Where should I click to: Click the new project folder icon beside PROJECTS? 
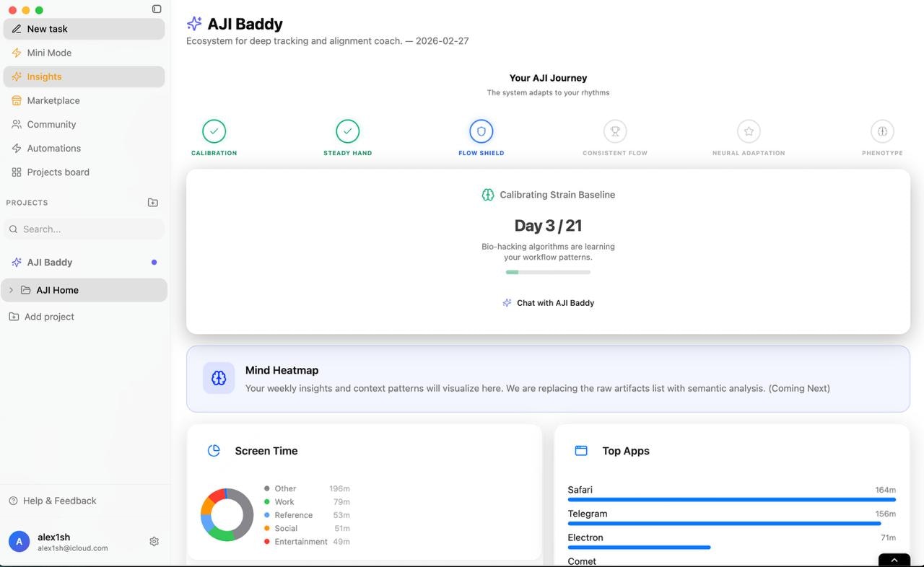pos(153,203)
